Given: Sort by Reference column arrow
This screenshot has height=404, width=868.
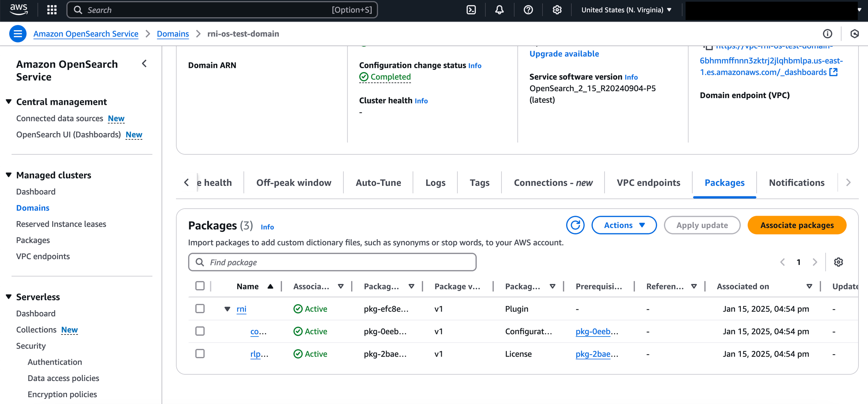Looking at the screenshot, I should pyautogui.click(x=694, y=287).
